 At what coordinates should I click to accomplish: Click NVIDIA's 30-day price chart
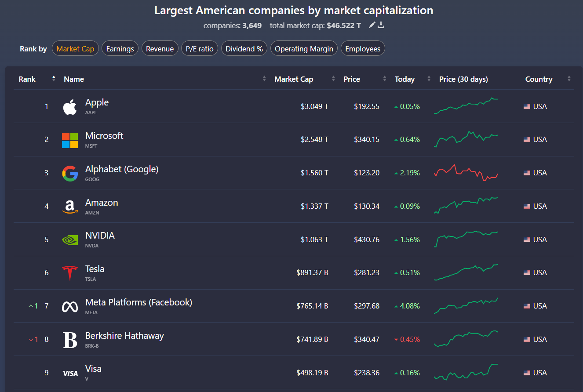(x=466, y=239)
